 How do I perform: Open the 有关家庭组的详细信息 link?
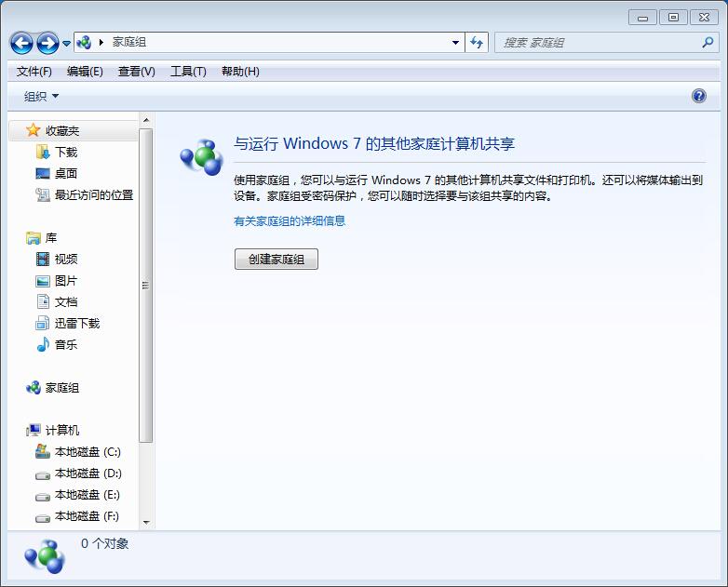point(290,220)
